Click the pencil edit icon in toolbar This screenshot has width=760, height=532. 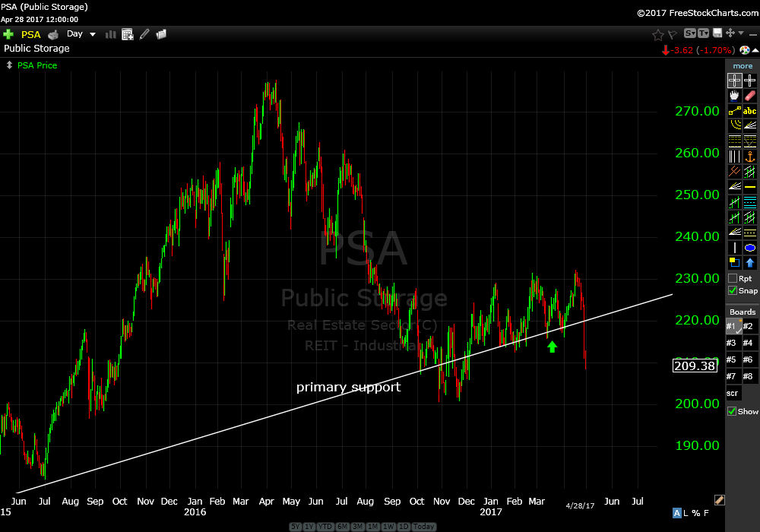pyautogui.click(x=143, y=34)
